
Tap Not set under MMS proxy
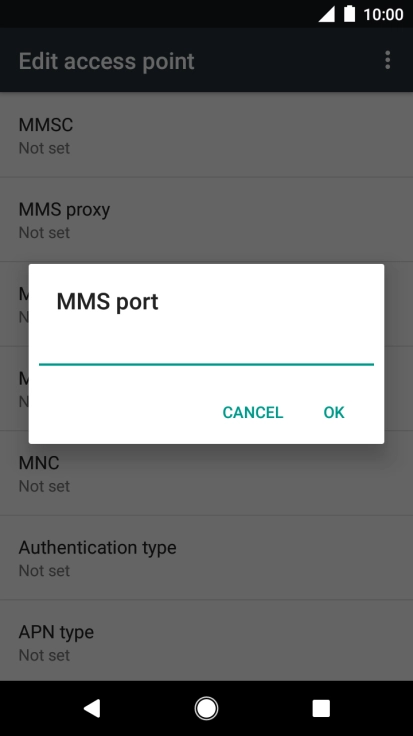44,232
